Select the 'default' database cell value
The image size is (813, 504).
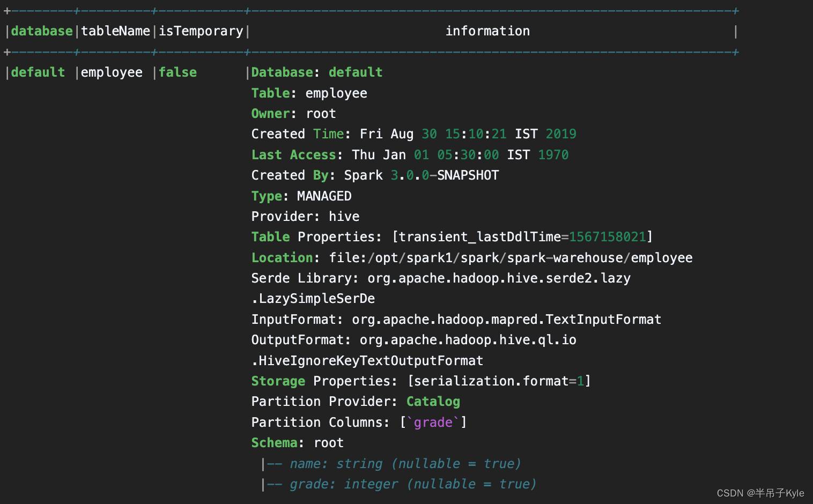38,72
